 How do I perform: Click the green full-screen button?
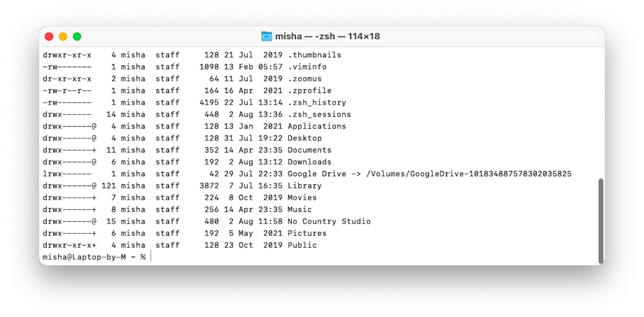77,37
